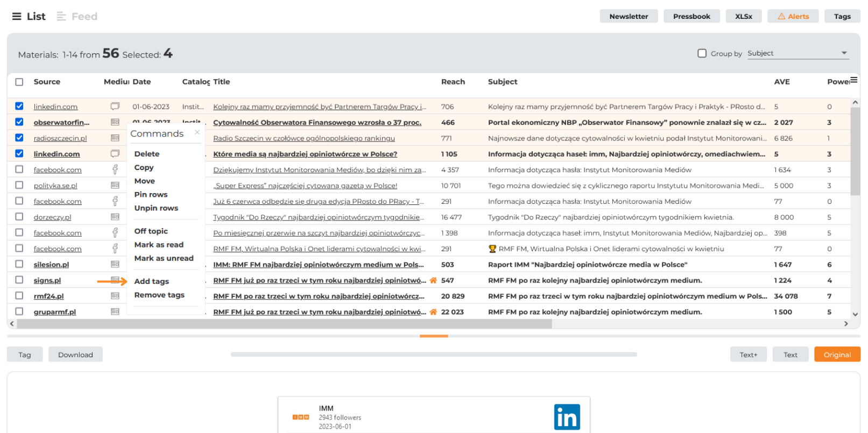Click IMM logo in preview card
Viewport: 868px width, 433px height.
[301, 417]
